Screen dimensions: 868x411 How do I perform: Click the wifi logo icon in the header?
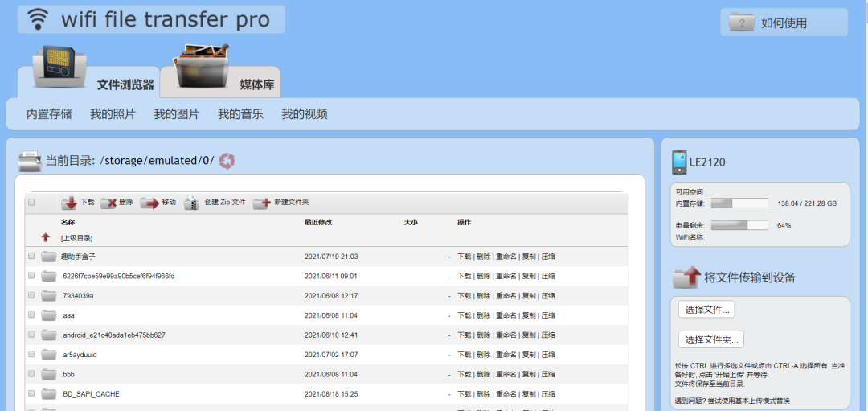click(x=38, y=18)
